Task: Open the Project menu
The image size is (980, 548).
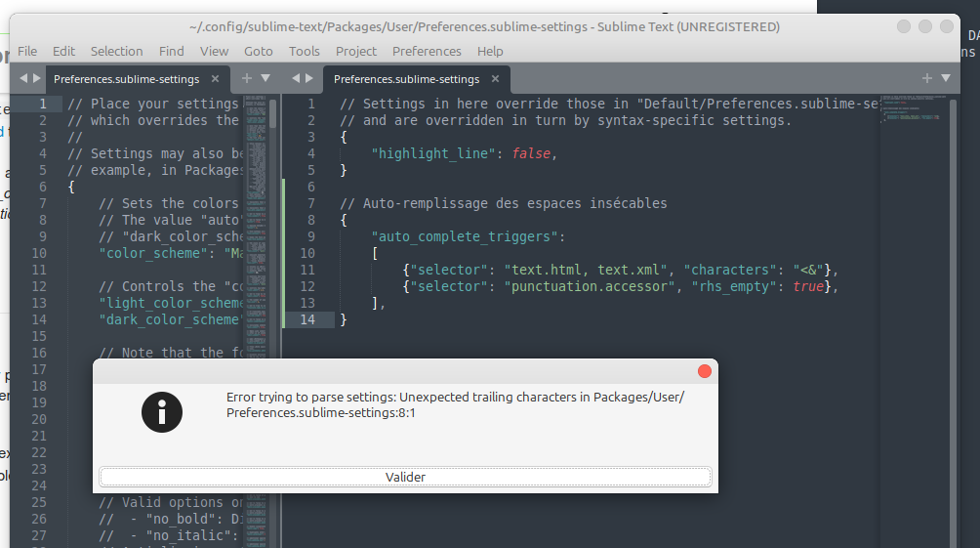Action: point(356,52)
